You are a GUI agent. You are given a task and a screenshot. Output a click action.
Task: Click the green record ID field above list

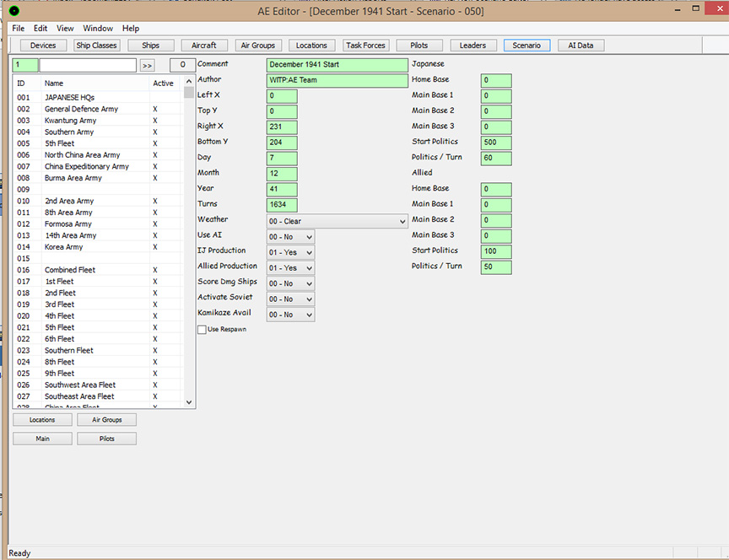click(25, 65)
